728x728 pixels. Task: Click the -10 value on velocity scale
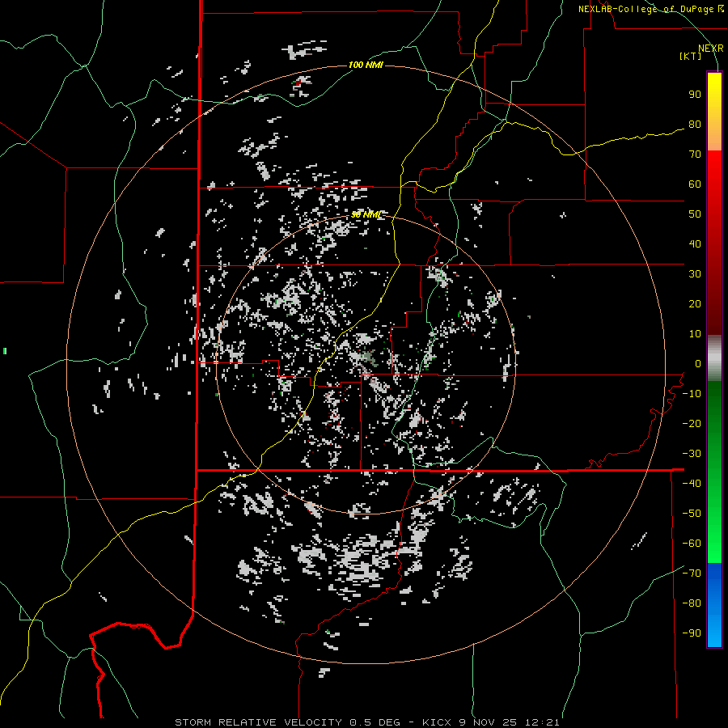(x=692, y=394)
